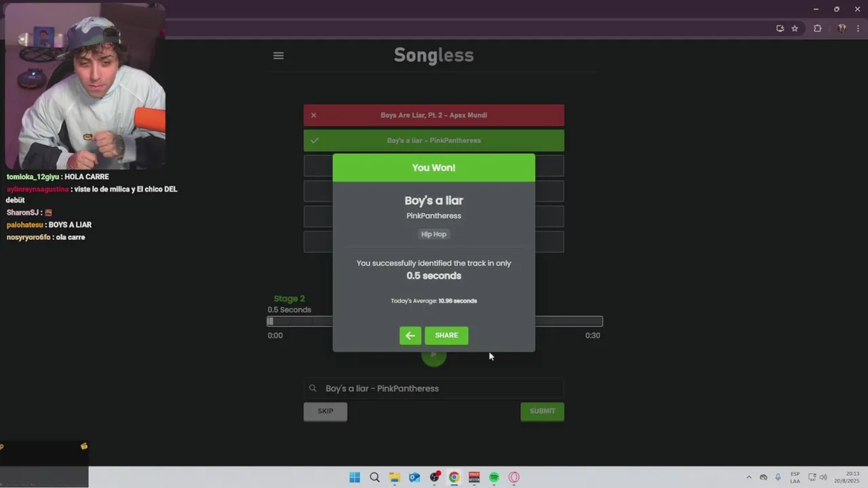Open the browser Extensions puzzle icon
868x488 pixels.
pyautogui.click(x=817, y=28)
